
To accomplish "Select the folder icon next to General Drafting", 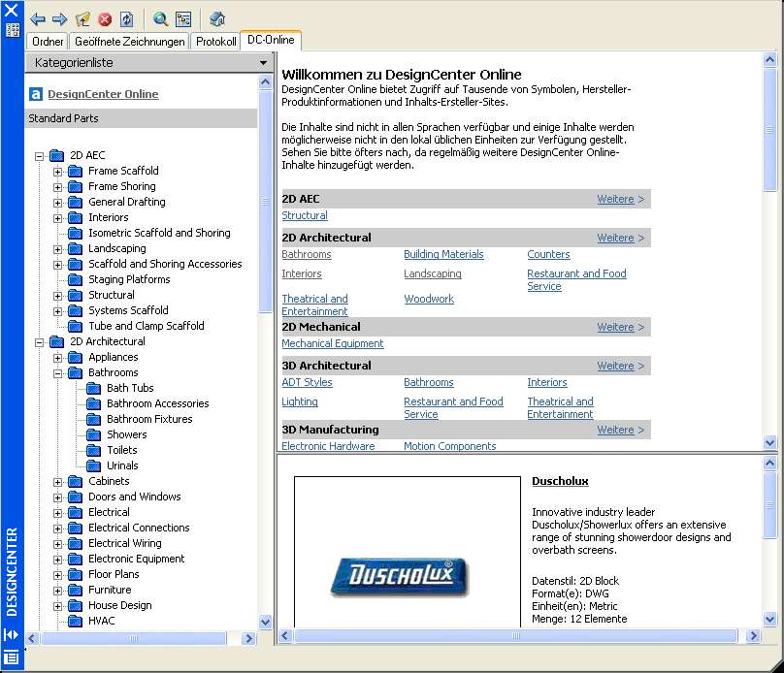I will point(75,202).
